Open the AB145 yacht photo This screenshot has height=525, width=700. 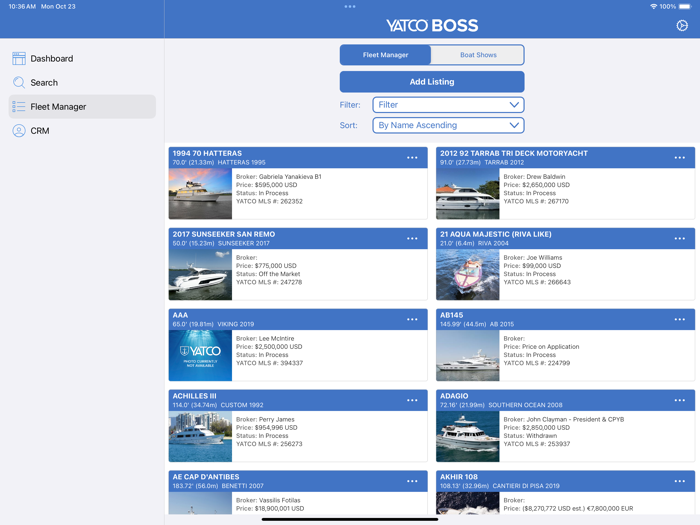467,355
